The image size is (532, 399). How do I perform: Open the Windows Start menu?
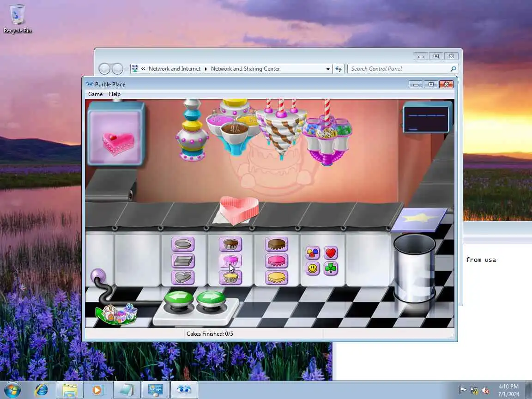pos(12,390)
